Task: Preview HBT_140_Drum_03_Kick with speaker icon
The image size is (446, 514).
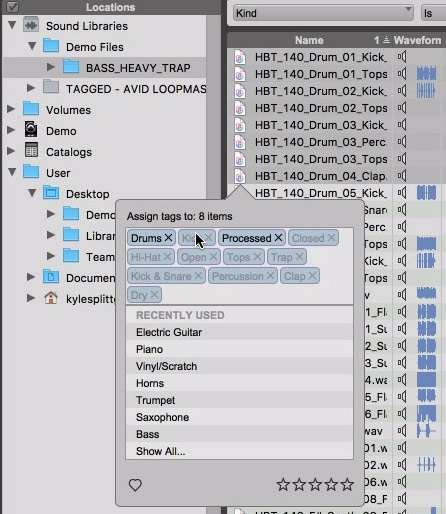Action: pos(402,125)
